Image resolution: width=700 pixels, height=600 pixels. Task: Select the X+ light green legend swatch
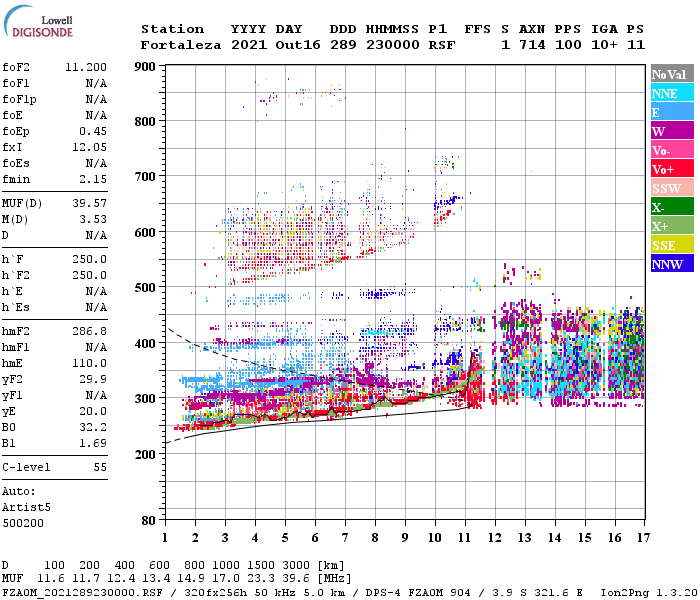(x=672, y=225)
